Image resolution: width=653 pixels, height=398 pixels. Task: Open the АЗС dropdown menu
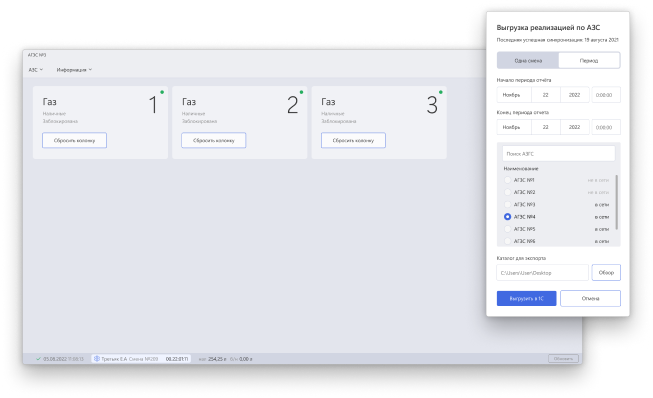point(36,70)
